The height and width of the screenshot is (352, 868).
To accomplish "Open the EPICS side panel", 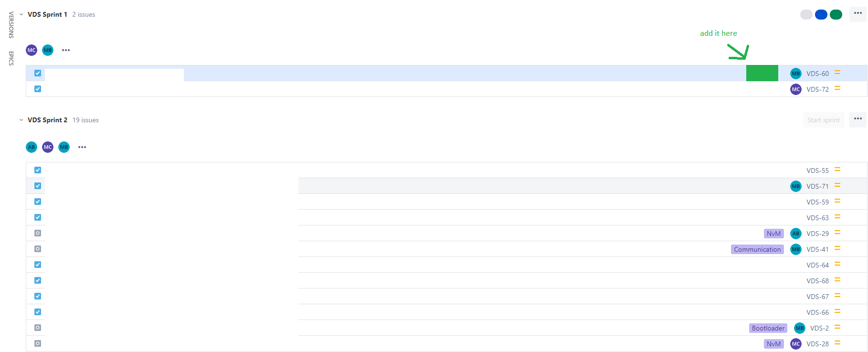I will click(11, 58).
